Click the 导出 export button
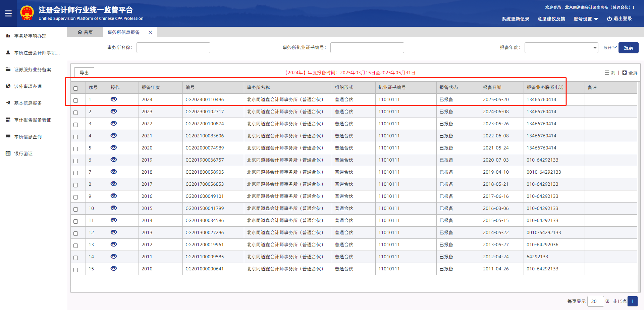644x310 pixels. (x=84, y=73)
